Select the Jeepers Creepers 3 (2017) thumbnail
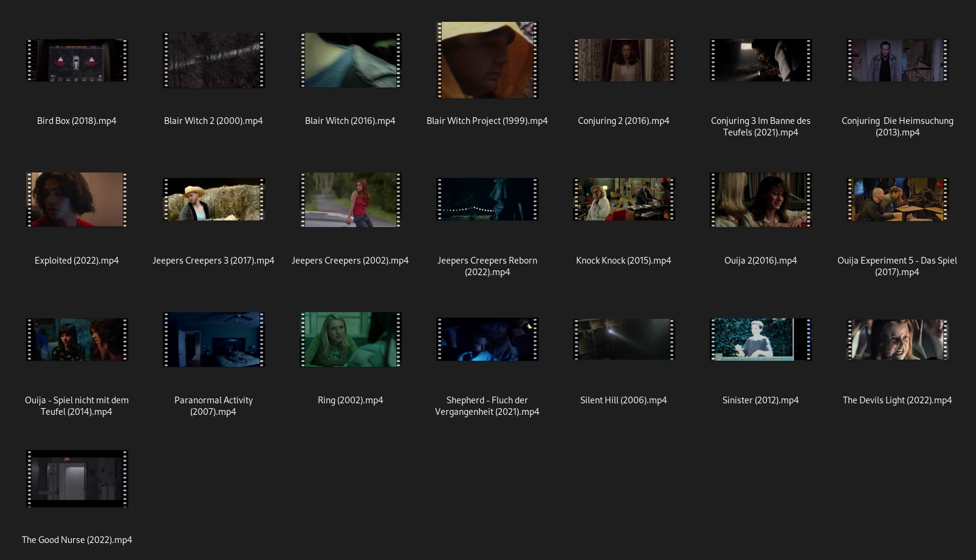The width and height of the screenshot is (976, 560). (x=213, y=199)
